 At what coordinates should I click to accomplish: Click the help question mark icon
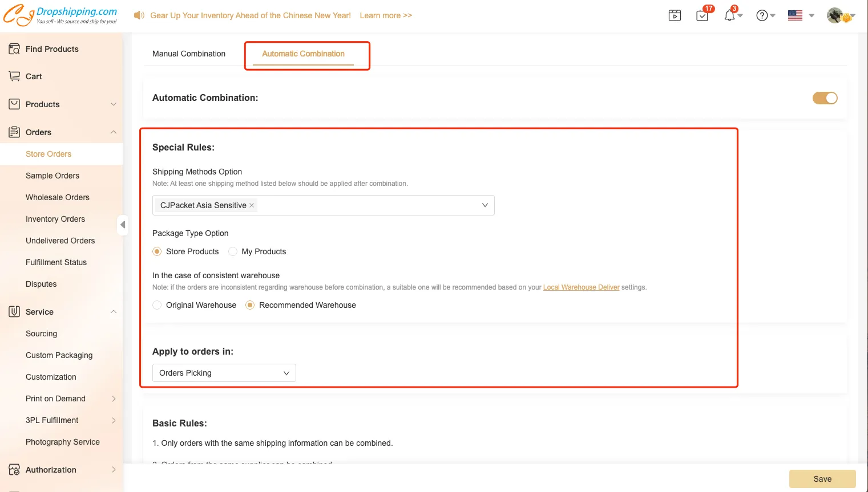[x=762, y=15]
